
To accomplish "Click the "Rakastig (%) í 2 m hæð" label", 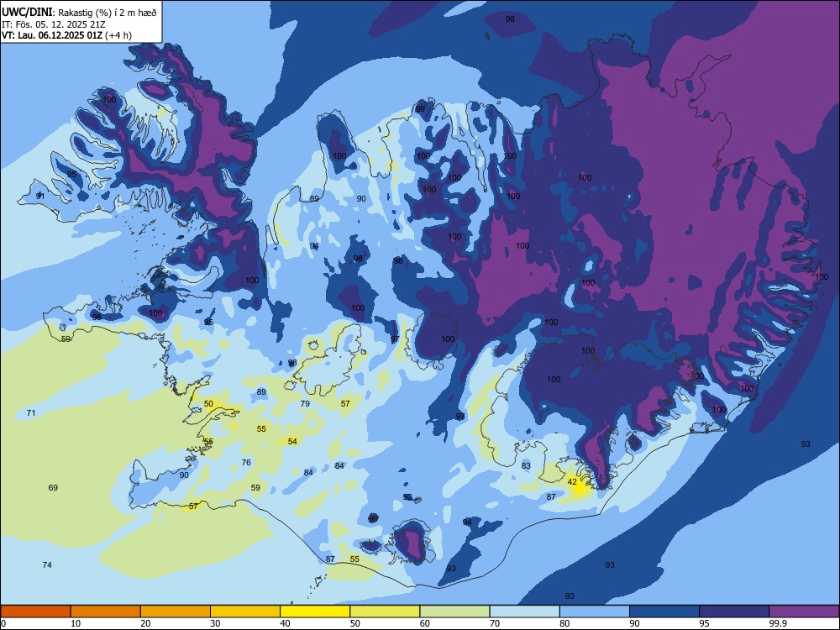I will 108,13.
